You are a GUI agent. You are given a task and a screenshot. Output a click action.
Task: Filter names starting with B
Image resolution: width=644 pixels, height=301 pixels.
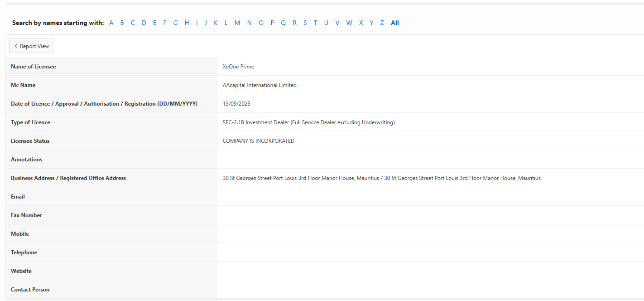click(122, 23)
